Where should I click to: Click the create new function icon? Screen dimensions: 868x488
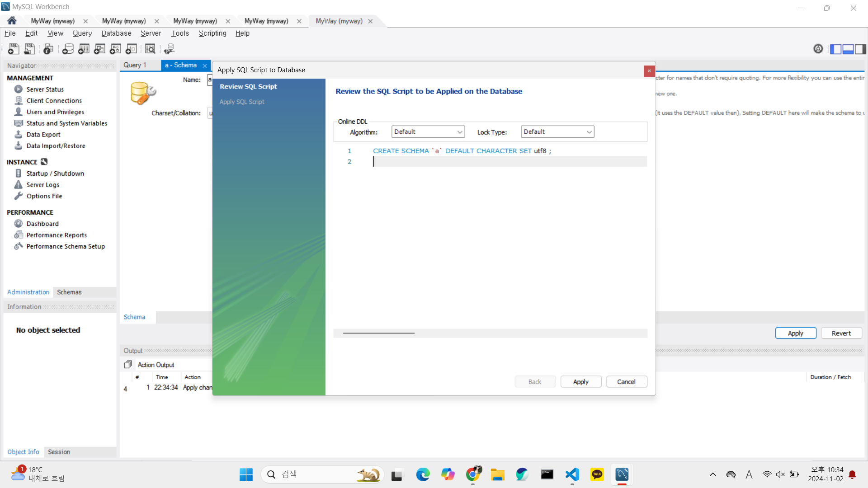coord(131,49)
